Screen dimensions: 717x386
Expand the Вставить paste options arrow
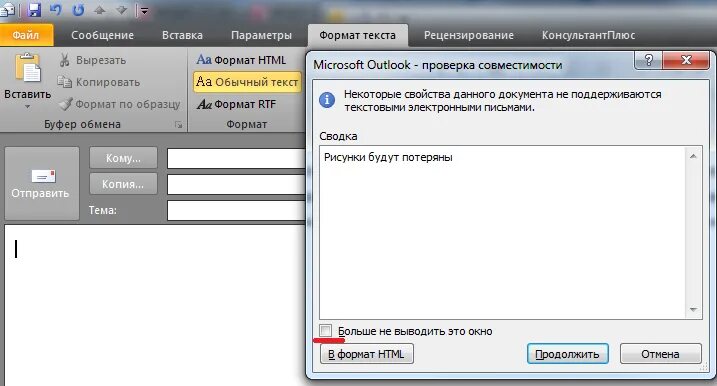[27, 107]
